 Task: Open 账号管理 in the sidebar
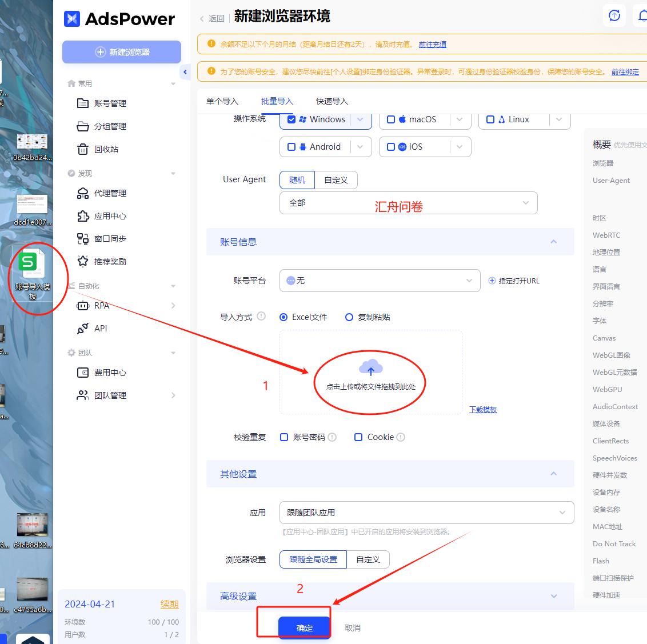click(x=102, y=103)
